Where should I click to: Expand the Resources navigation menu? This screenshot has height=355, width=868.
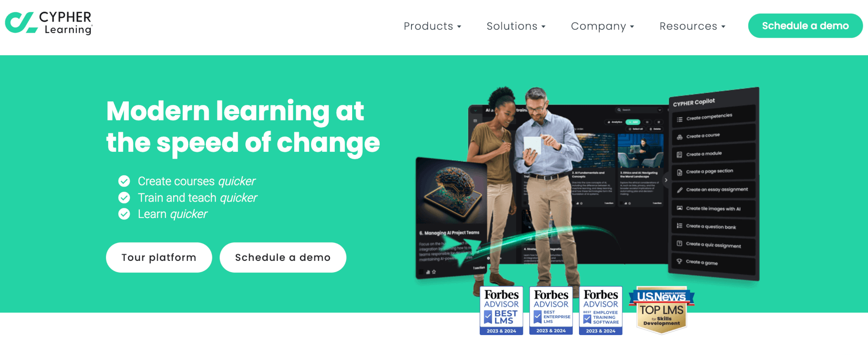(693, 26)
